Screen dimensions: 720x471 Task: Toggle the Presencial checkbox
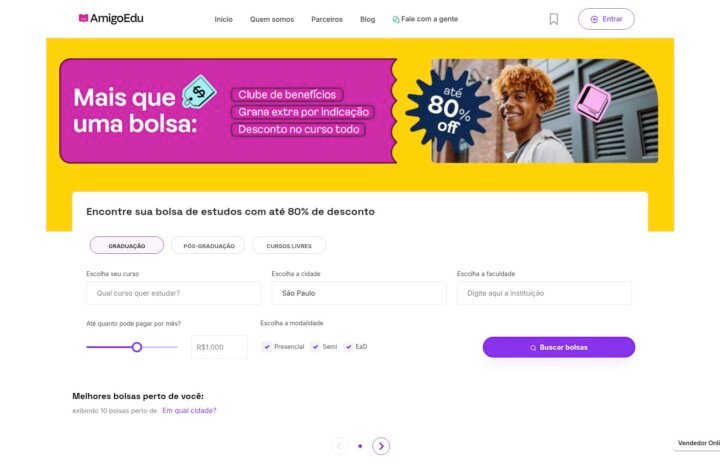267,347
